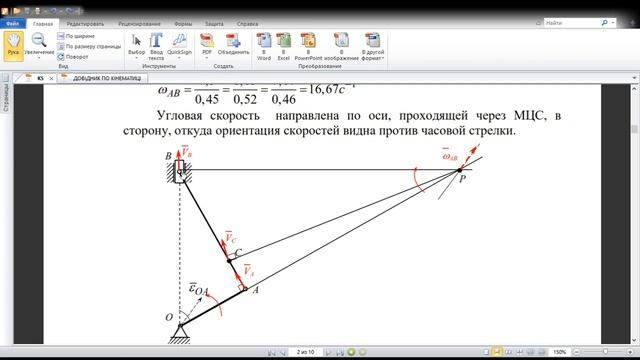
Task: Click the Поворот rotate button
Action: tap(73, 57)
